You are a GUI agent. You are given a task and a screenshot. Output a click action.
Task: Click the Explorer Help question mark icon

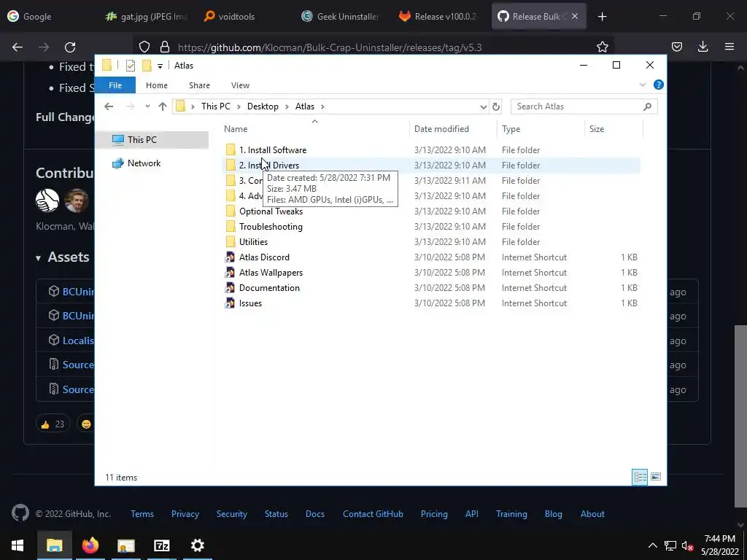(659, 85)
